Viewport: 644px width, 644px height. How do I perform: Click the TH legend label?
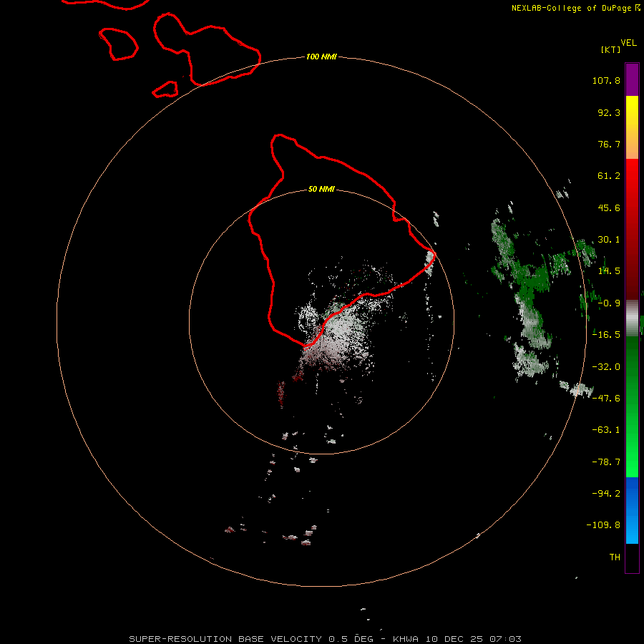(615, 557)
